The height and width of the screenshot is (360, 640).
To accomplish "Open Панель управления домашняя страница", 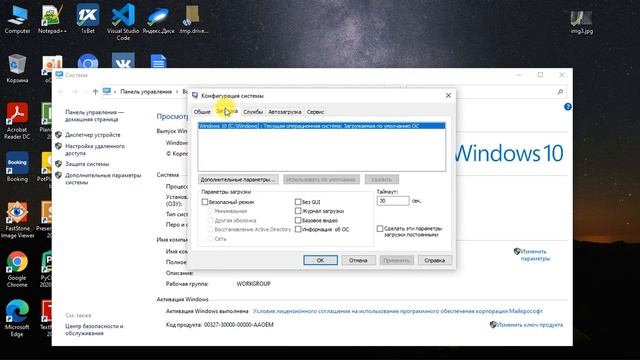I will point(94,116).
